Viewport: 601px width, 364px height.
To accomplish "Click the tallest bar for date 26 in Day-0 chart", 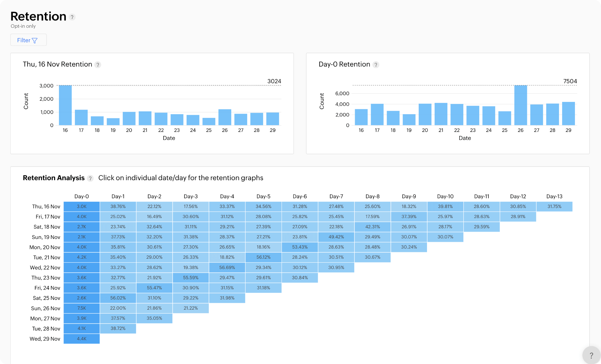I will tap(520, 105).
